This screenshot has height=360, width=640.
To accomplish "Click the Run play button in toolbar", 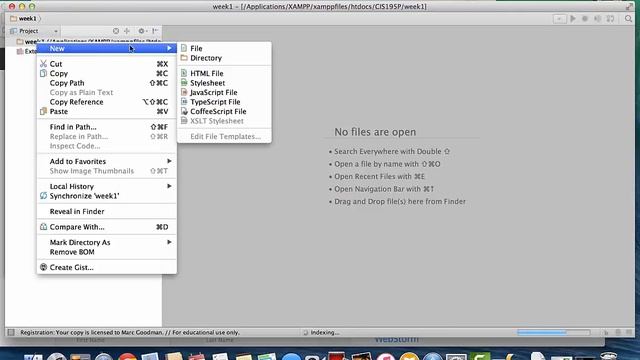I will pos(573,18).
